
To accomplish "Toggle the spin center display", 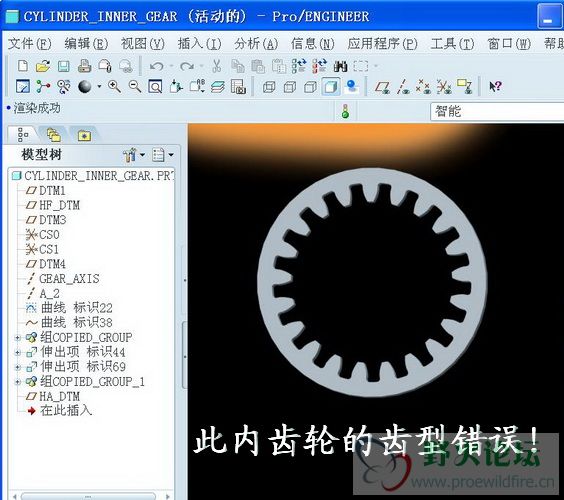I will 43,87.
